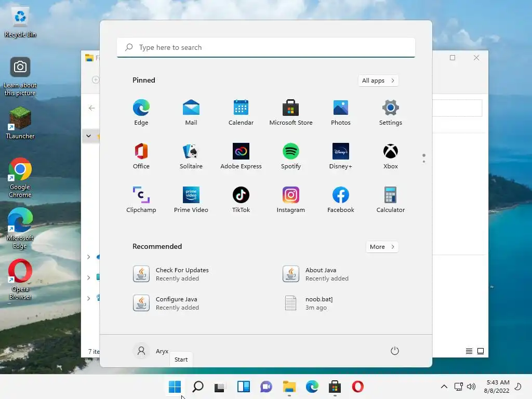532x399 pixels.
Task: Select the TLauncher desktop shortcut
Action: click(20, 123)
